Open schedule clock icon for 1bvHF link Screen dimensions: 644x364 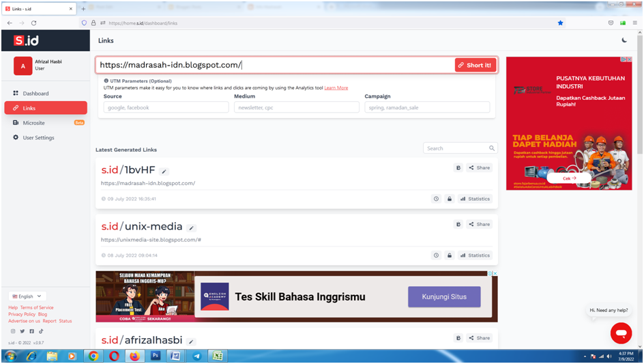(436, 199)
